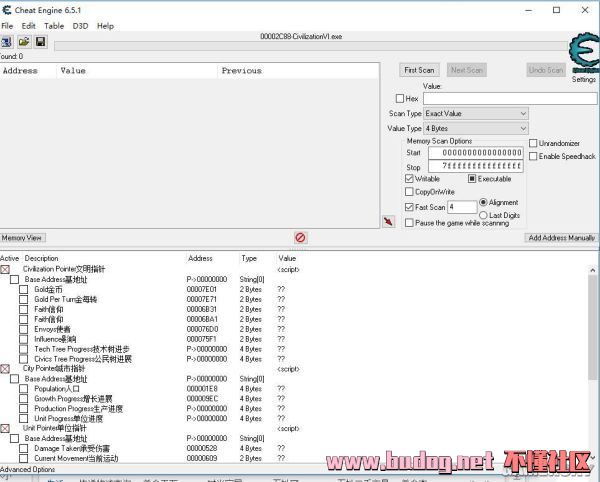600x482 pixels.
Task: Click the red arrow add-to-list icon
Action: pyautogui.click(x=388, y=221)
